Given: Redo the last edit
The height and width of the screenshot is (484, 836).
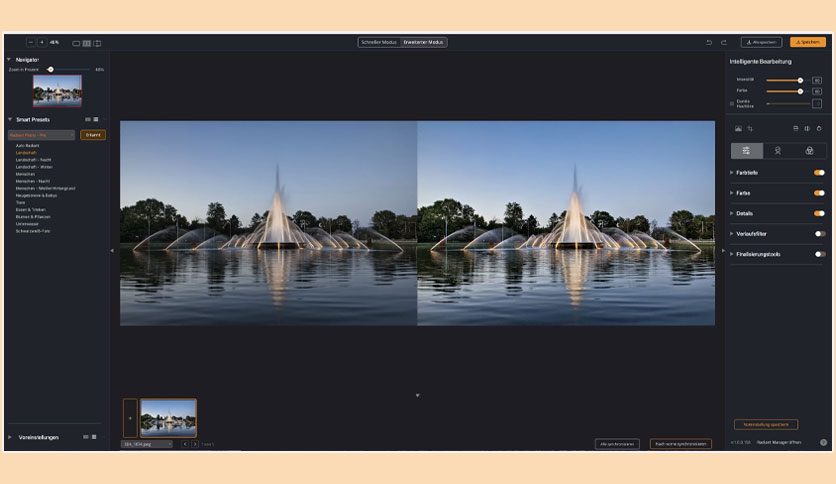Looking at the screenshot, I should point(724,42).
